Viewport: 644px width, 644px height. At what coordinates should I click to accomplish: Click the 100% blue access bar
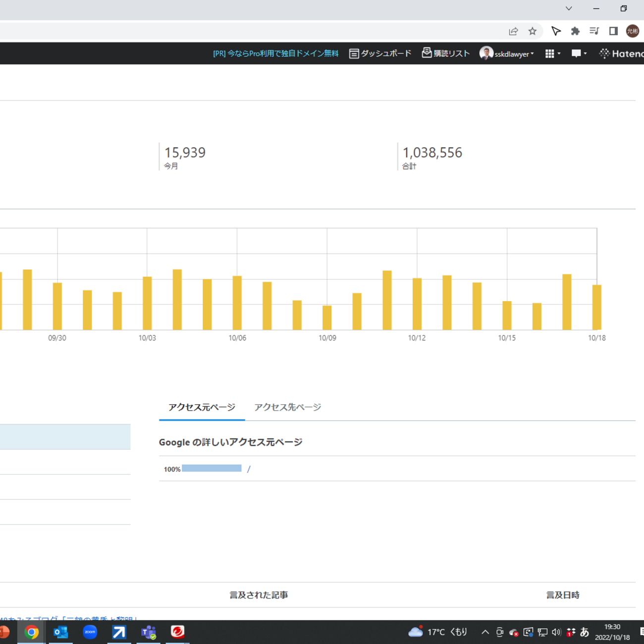coord(212,469)
